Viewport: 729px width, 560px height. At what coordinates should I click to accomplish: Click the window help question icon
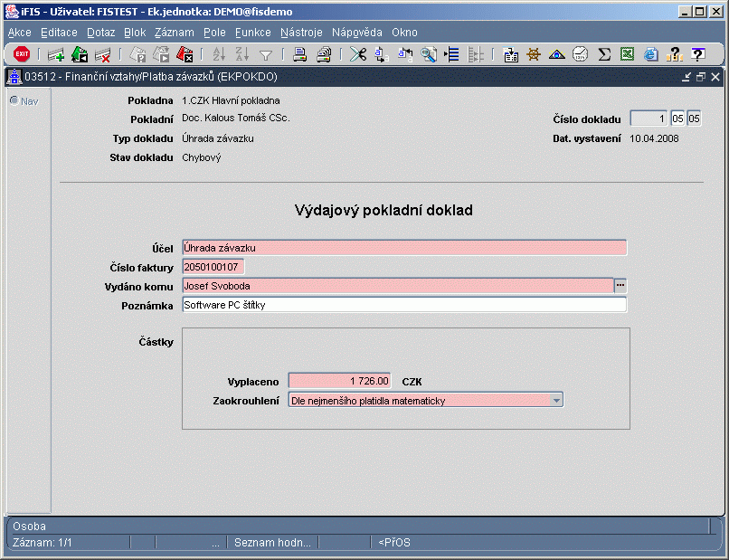coord(698,54)
